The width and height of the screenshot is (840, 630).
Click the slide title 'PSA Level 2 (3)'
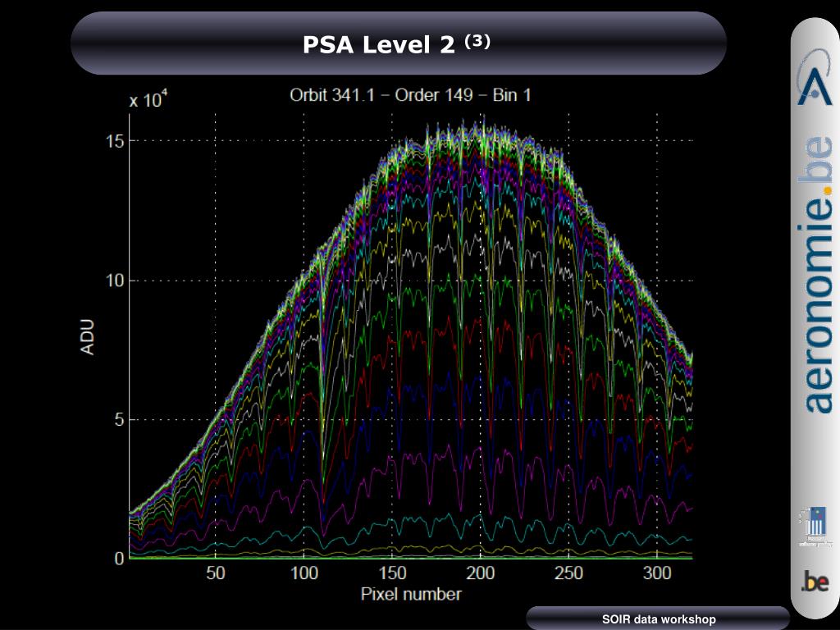tap(396, 44)
